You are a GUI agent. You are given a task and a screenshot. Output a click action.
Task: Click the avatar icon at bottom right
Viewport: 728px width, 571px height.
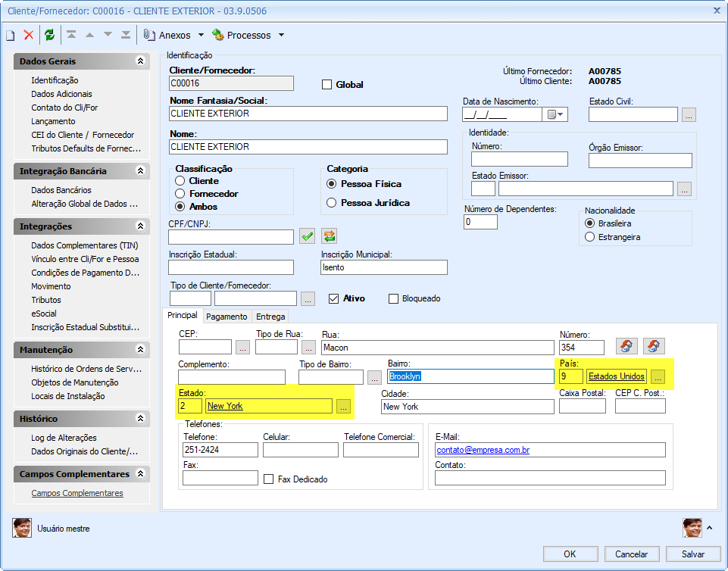tap(692, 529)
